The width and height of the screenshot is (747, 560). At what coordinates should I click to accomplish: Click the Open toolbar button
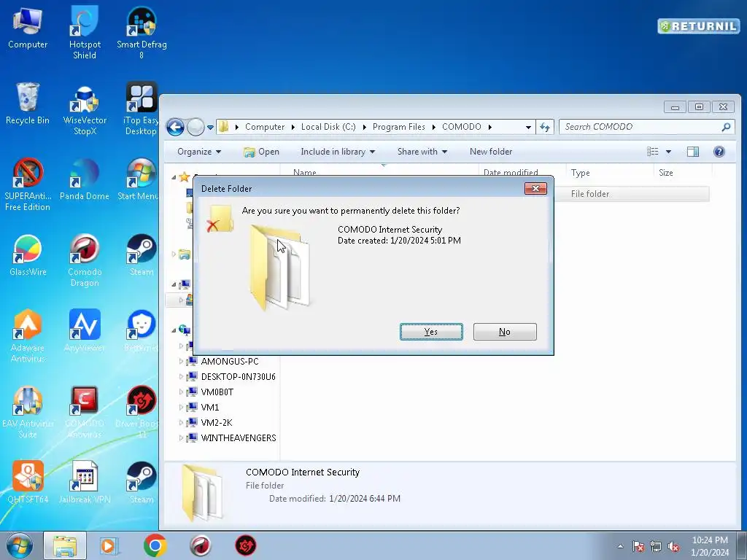point(262,152)
